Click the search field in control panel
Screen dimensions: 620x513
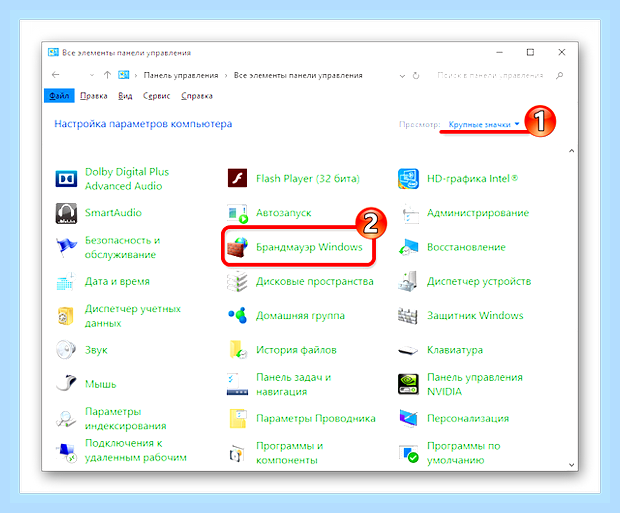[492, 75]
